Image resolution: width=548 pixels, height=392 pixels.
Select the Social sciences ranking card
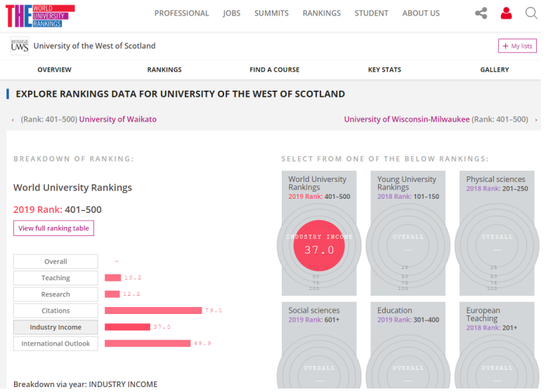pos(319,345)
